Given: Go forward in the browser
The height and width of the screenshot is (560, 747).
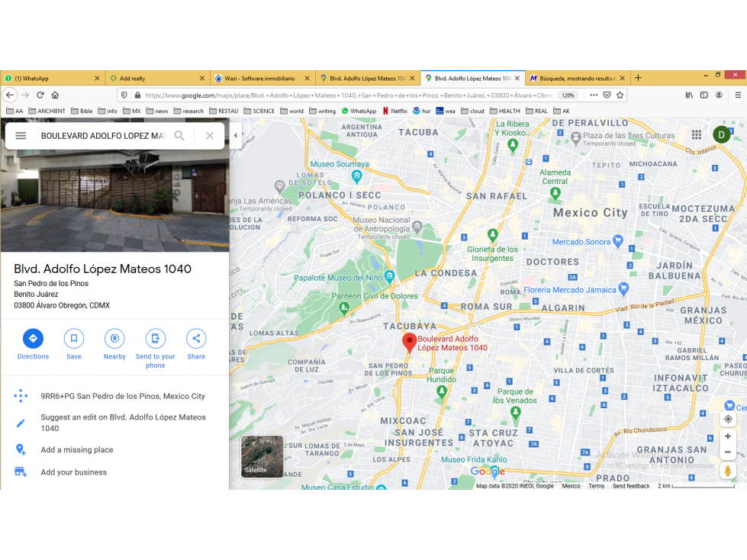Looking at the screenshot, I should [25, 95].
